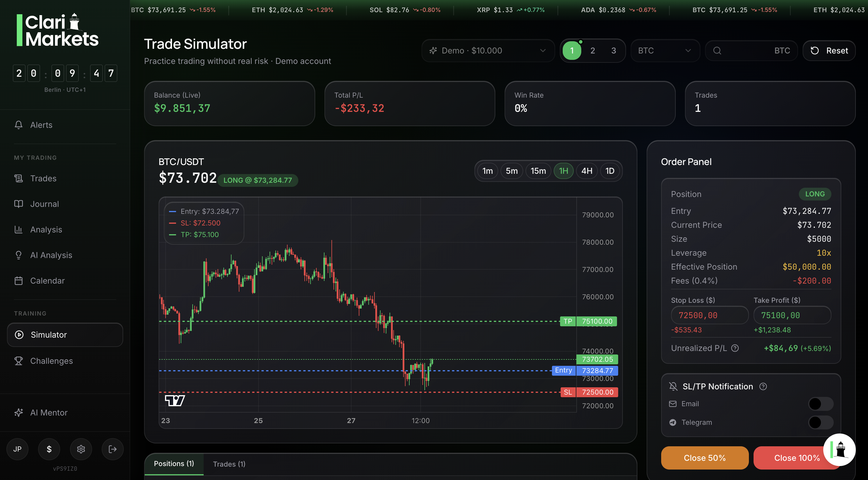Screen dimensions: 868x480
Task: Open the Calendar icon in sidebar
Action: click(x=19, y=281)
